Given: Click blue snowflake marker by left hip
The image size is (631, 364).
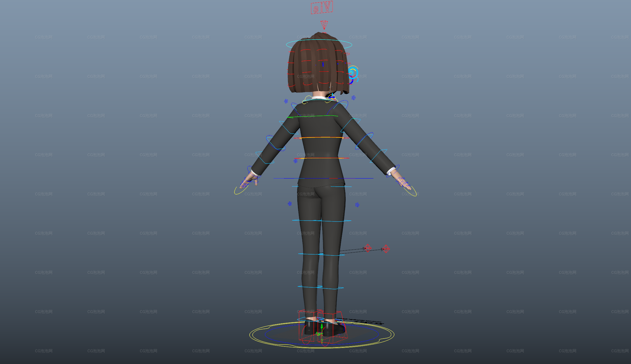Looking at the screenshot, I should 290,204.
